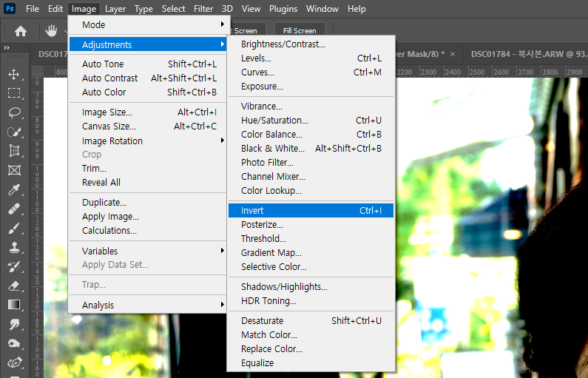Image resolution: width=588 pixels, height=378 pixels.
Task: Choose Invert from Adjustments
Action: [x=311, y=210]
